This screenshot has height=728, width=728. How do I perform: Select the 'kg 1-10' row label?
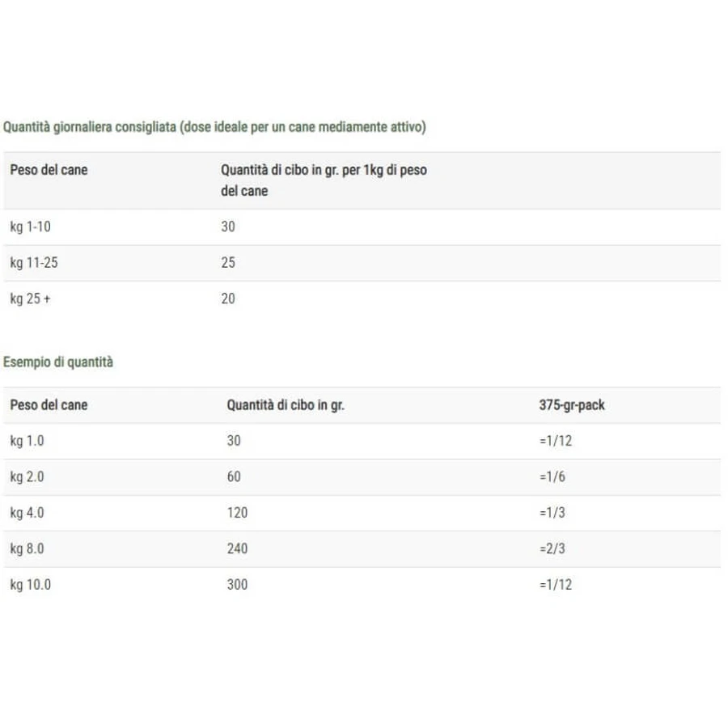(x=30, y=226)
